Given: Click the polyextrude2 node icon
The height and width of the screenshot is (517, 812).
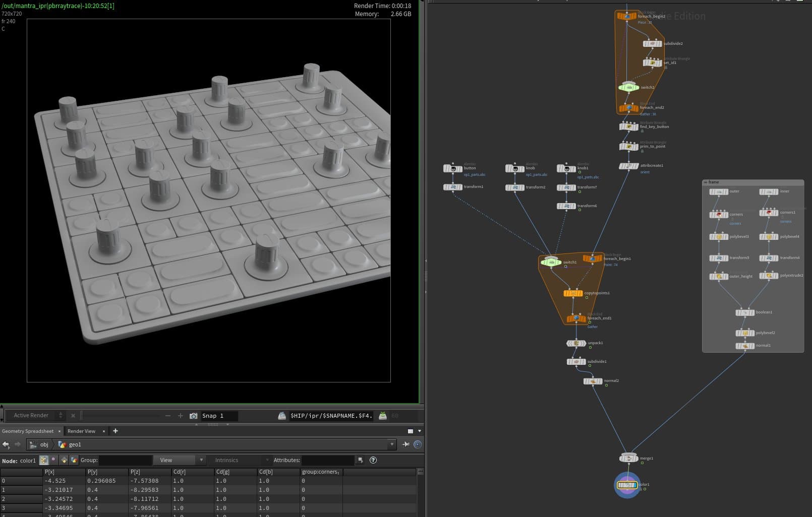Looking at the screenshot, I should (x=769, y=276).
